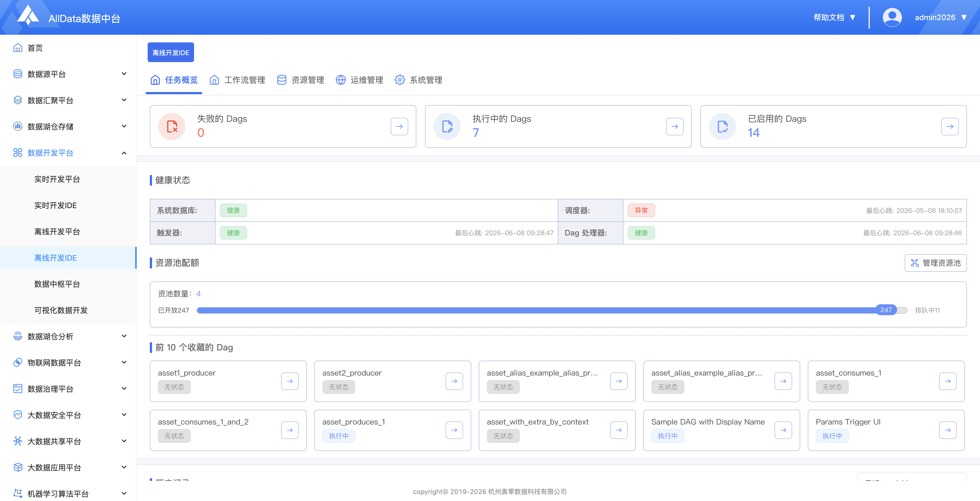Open asset2_producer Dag arrow
Viewport: 980px width, 501px height.
[x=454, y=381]
